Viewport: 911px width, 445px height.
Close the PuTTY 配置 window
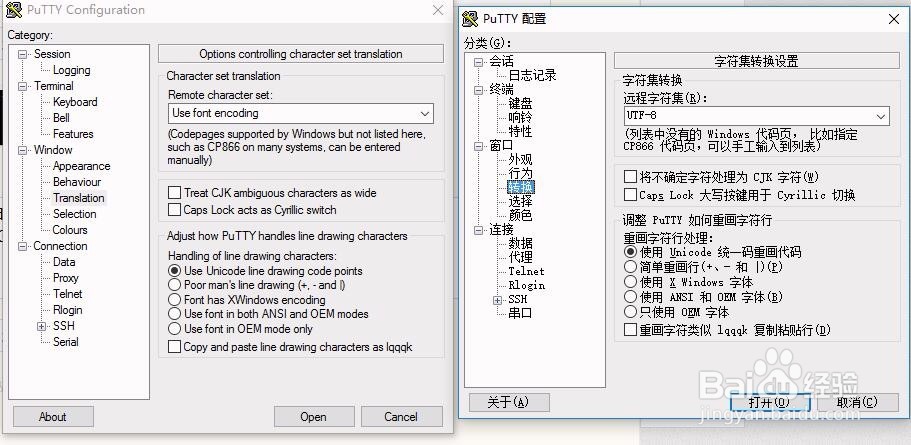click(894, 19)
